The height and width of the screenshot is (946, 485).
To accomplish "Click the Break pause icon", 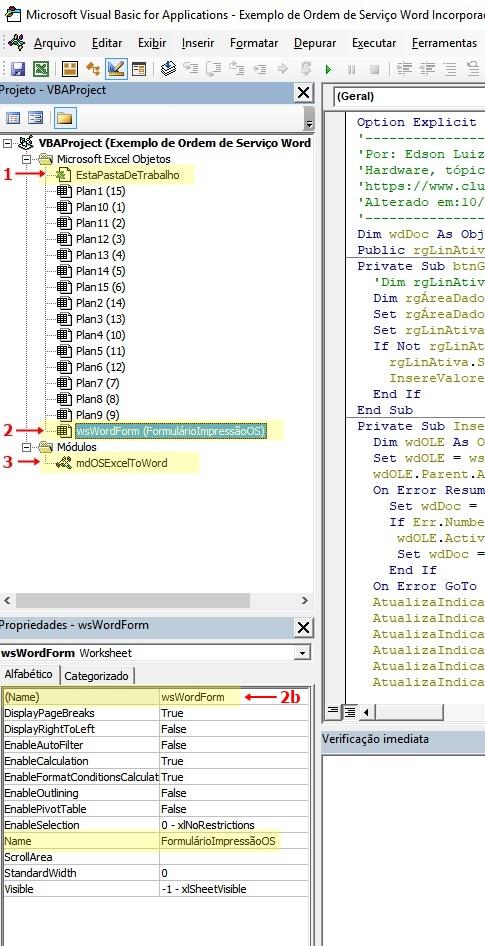I will click(x=351, y=69).
